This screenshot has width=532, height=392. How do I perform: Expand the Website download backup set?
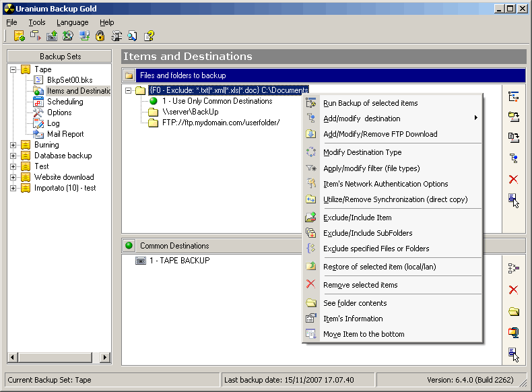coord(13,177)
